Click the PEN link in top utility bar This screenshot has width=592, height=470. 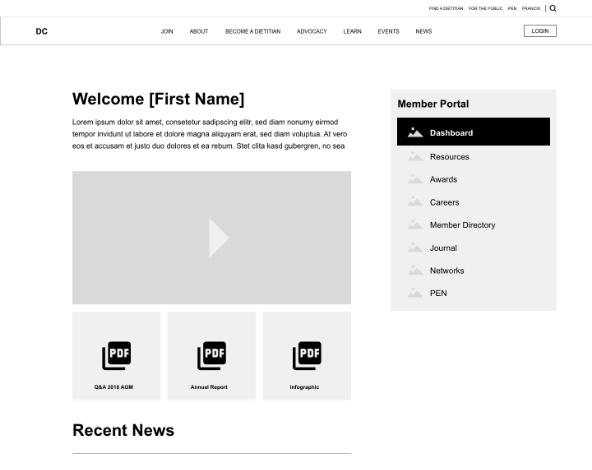click(x=512, y=8)
